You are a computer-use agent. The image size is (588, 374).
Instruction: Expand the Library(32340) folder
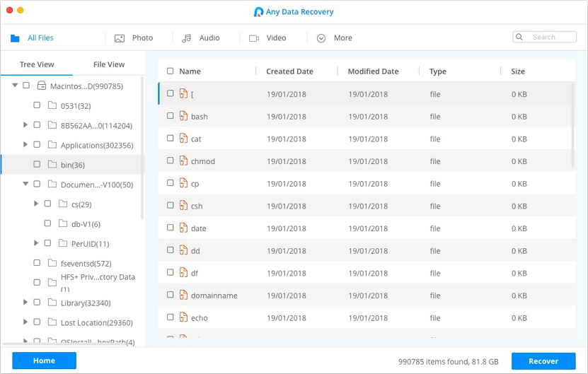pyautogui.click(x=25, y=302)
